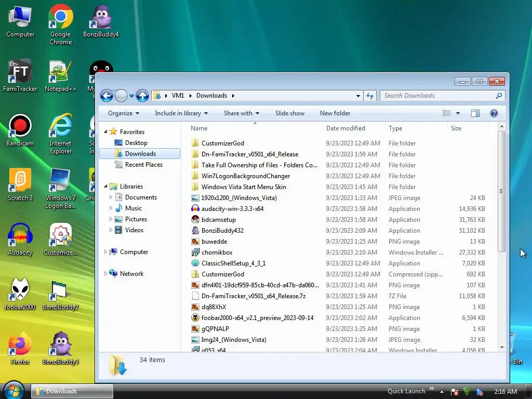Select the bdcamsetup application file
532x399 pixels.
(219, 220)
